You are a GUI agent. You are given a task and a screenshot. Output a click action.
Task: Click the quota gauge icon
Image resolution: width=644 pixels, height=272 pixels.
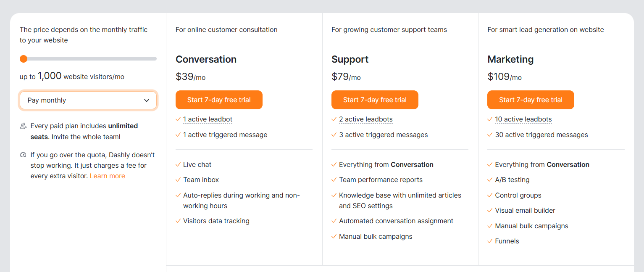pos(23,155)
